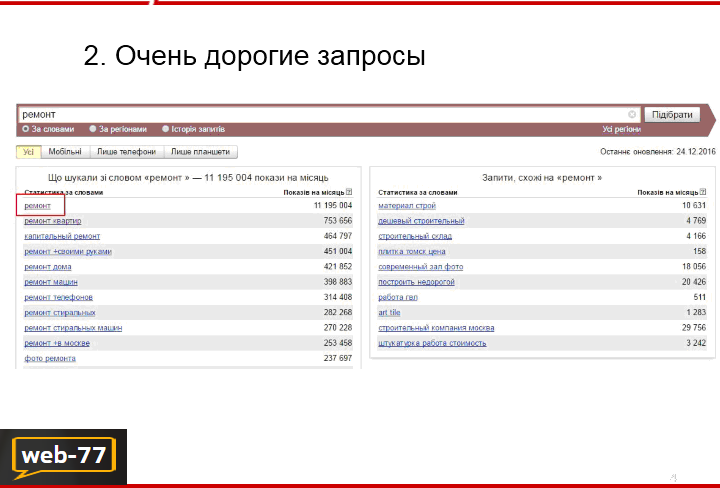This screenshot has height=488, width=720.
Task: Click the impressions value '314 408'
Action: (x=338, y=297)
